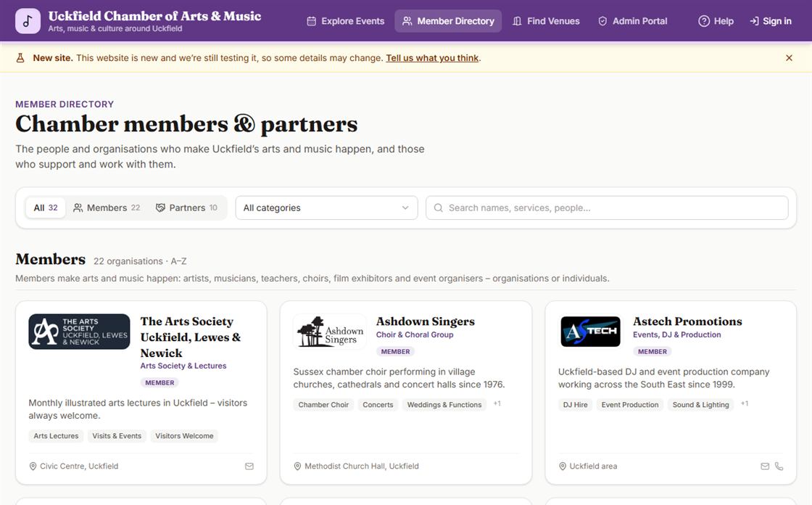Click Sign in
This screenshot has width=812, height=505.
pyautogui.click(x=770, y=21)
